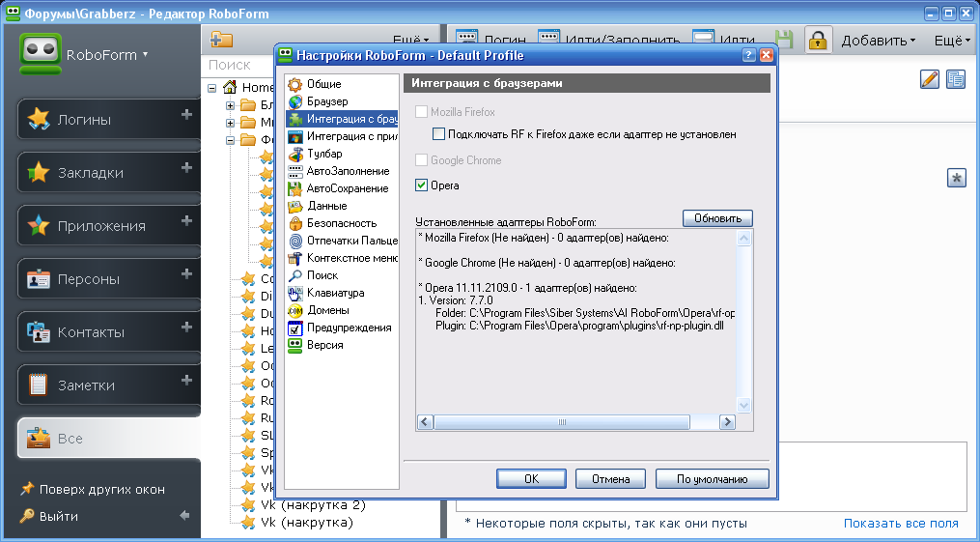
Task: Click the green save disk icon
Action: (784, 40)
